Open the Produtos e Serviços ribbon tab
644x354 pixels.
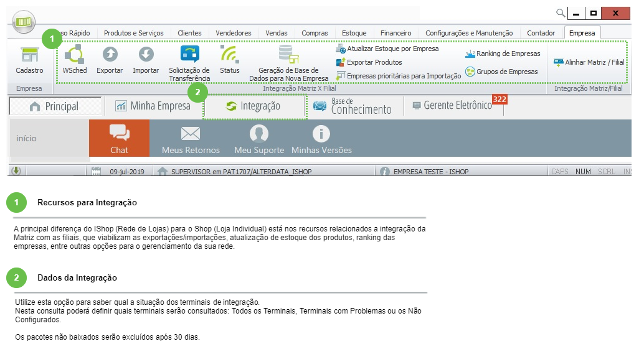pyautogui.click(x=133, y=33)
